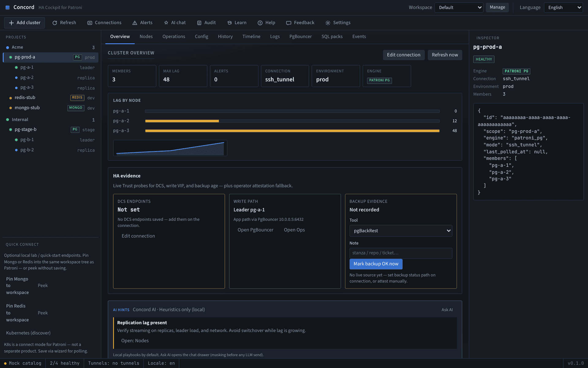Open the backup Tool pgBackRest dropdown
The width and height of the screenshot is (588, 368).
click(401, 231)
